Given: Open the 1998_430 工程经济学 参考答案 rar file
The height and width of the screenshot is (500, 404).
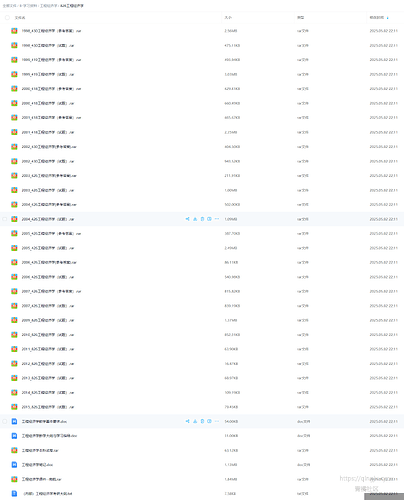Looking at the screenshot, I should [51, 31].
